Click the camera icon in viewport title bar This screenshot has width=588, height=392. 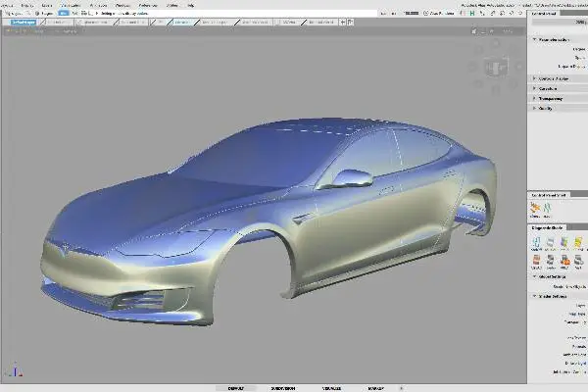[x=474, y=31]
